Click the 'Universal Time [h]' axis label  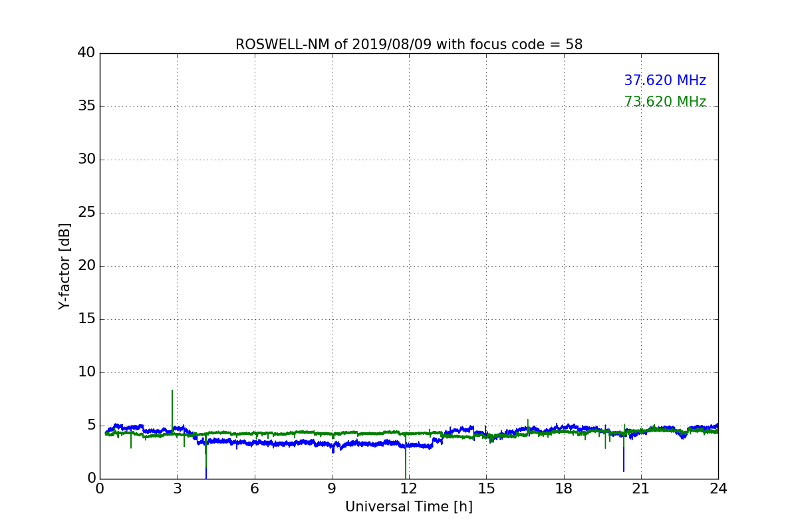(409, 507)
